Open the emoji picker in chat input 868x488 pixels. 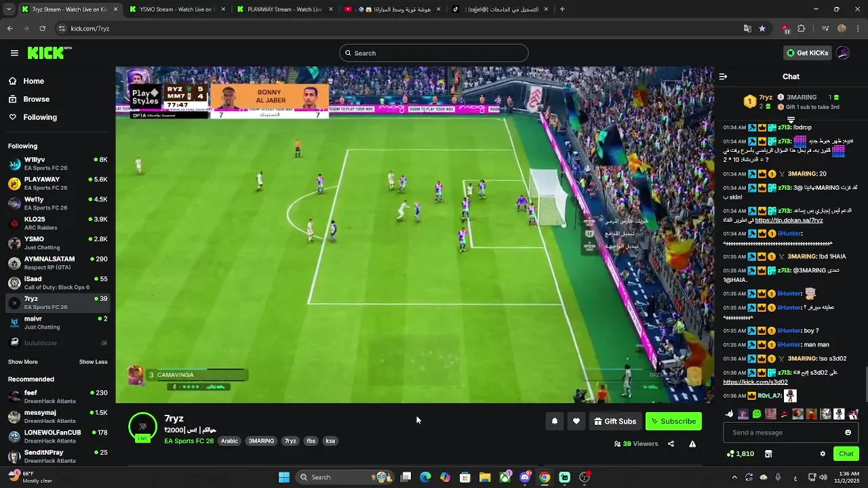coord(848,432)
